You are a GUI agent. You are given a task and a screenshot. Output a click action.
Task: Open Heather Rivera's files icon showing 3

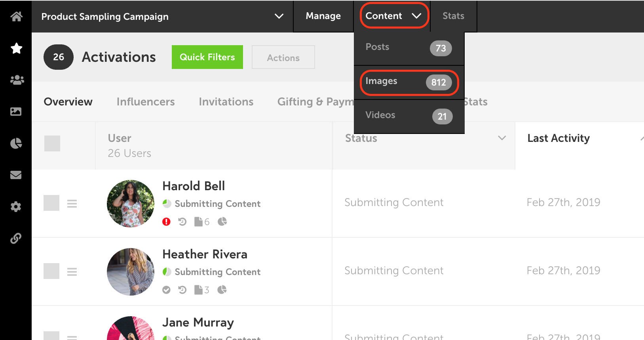click(x=202, y=290)
